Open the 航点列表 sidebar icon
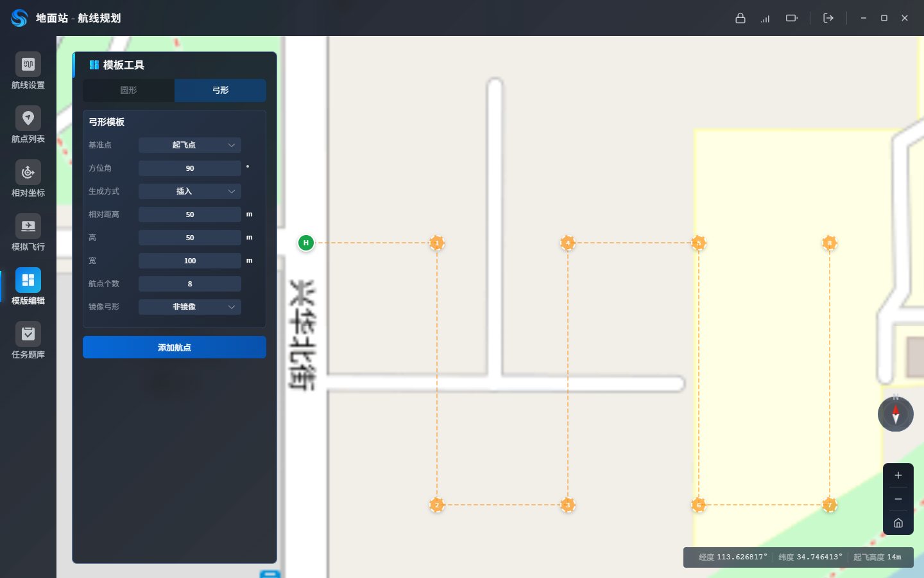This screenshot has height=578, width=924. click(28, 125)
